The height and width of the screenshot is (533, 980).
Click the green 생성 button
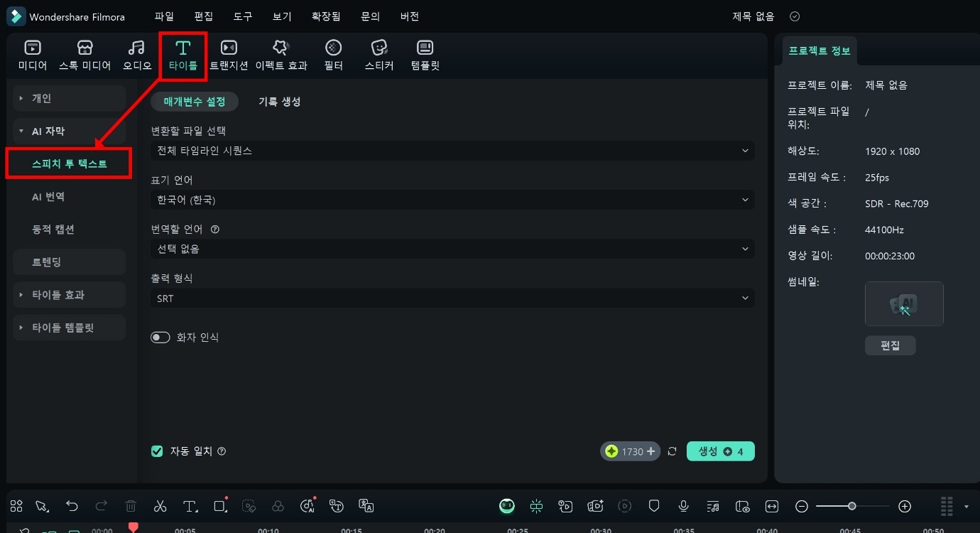pyautogui.click(x=720, y=451)
